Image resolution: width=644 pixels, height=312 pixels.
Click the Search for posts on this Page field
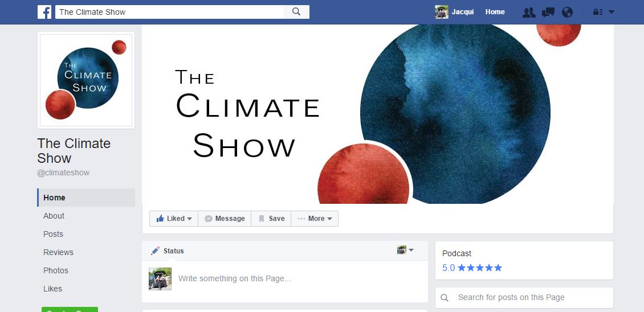(x=524, y=298)
